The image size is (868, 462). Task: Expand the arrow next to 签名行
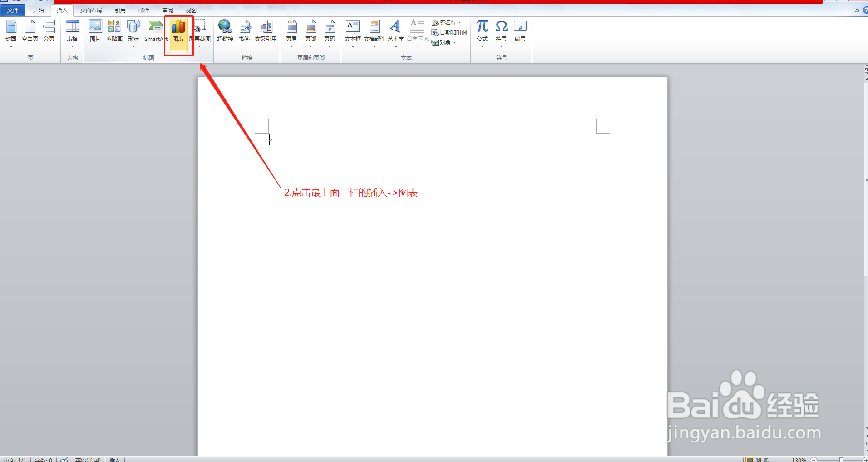pyautogui.click(x=459, y=22)
